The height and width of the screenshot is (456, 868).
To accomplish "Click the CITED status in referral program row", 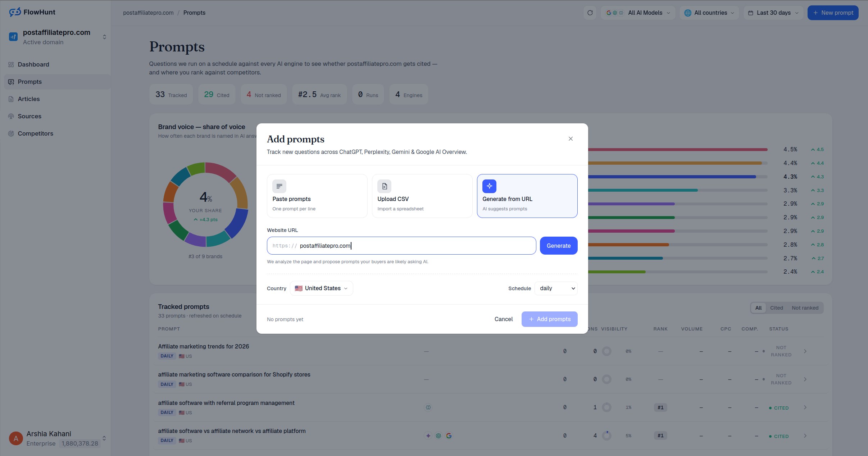I will click(x=778, y=408).
